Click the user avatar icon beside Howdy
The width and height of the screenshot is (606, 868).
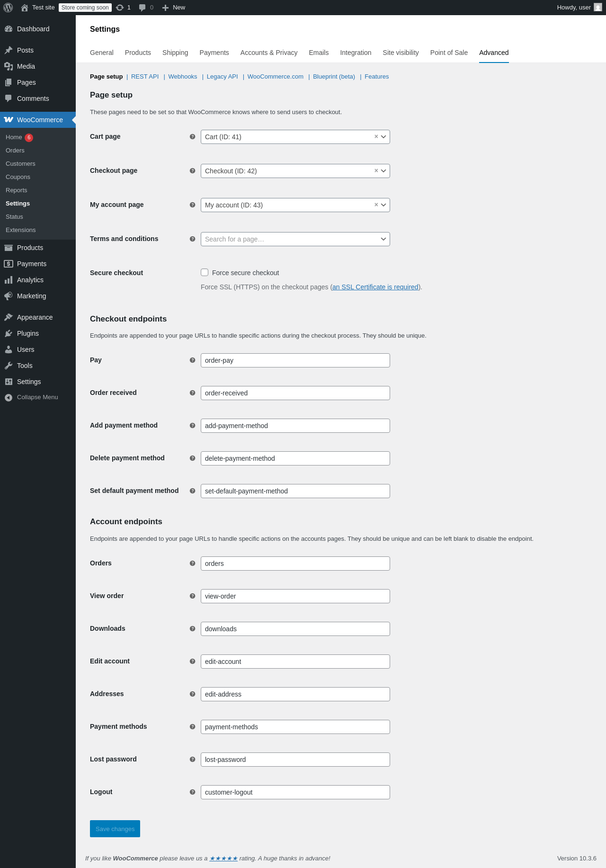pos(598,8)
